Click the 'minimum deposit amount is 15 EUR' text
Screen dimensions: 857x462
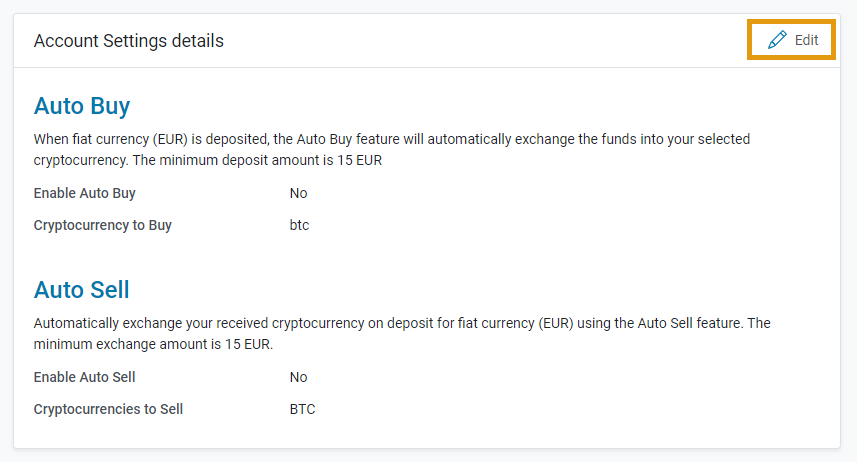click(271, 160)
